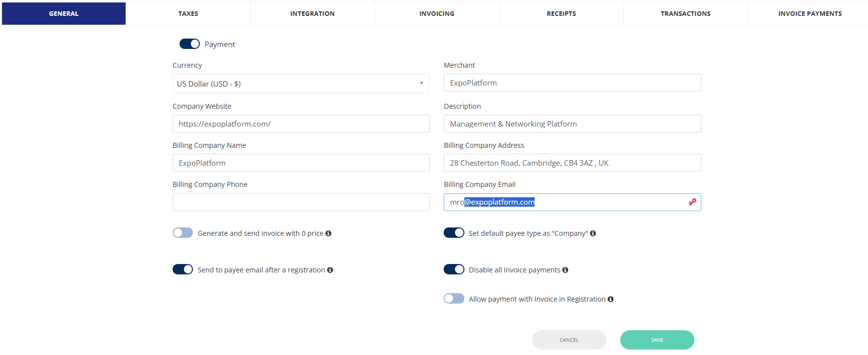The height and width of the screenshot is (355, 868).
Task: Click info icon beside payee email after registration
Action: click(330, 270)
